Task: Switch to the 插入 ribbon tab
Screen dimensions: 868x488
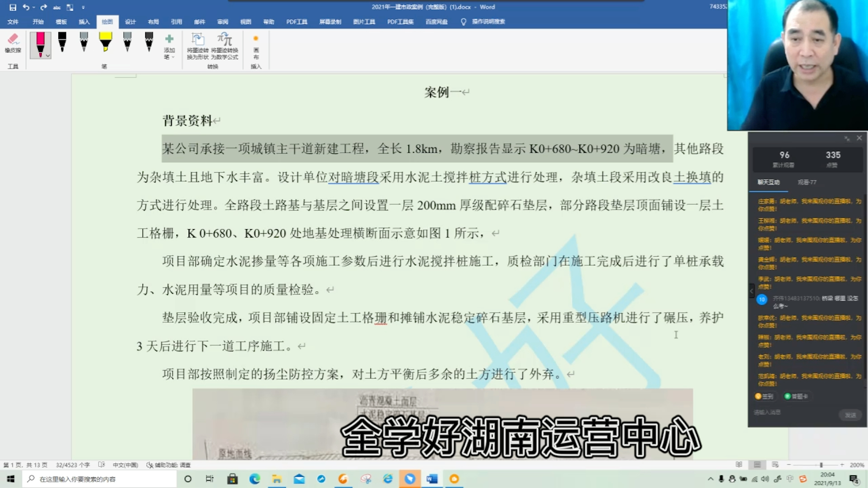Action: [84, 21]
